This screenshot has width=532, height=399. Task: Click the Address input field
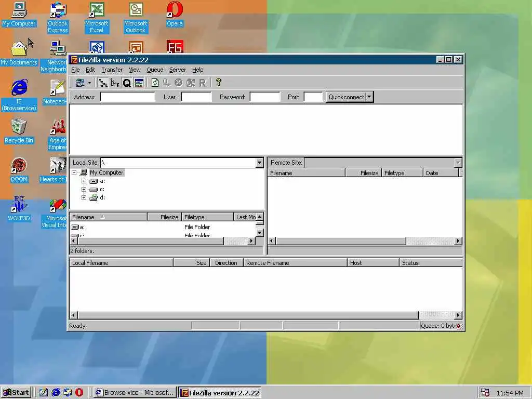pos(128,97)
